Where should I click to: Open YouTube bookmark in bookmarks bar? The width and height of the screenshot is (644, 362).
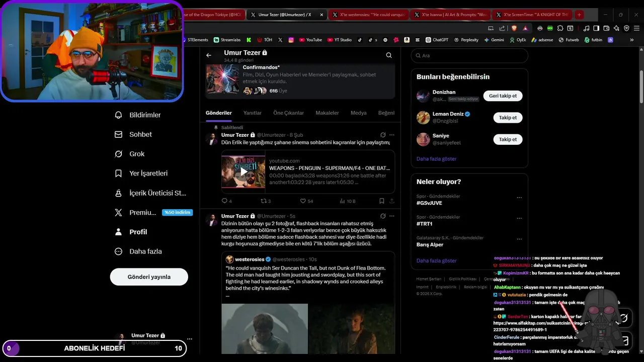pos(310,40)
